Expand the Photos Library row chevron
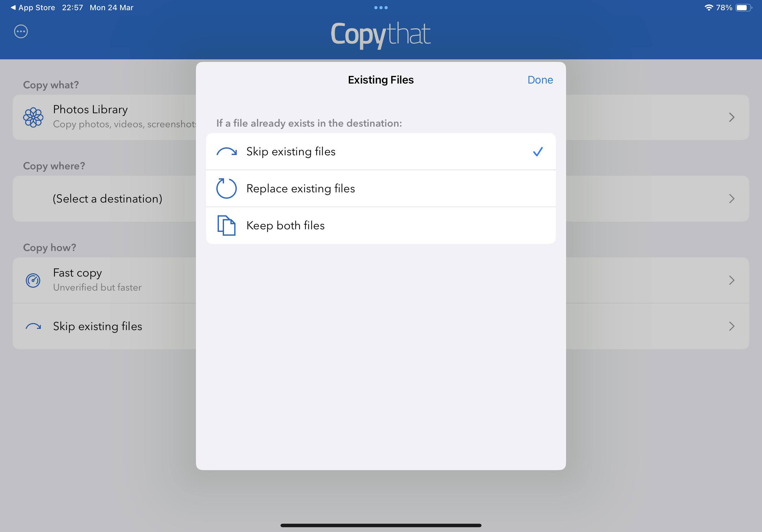Viewport: 762px width, 532px height. coord(731,117)
